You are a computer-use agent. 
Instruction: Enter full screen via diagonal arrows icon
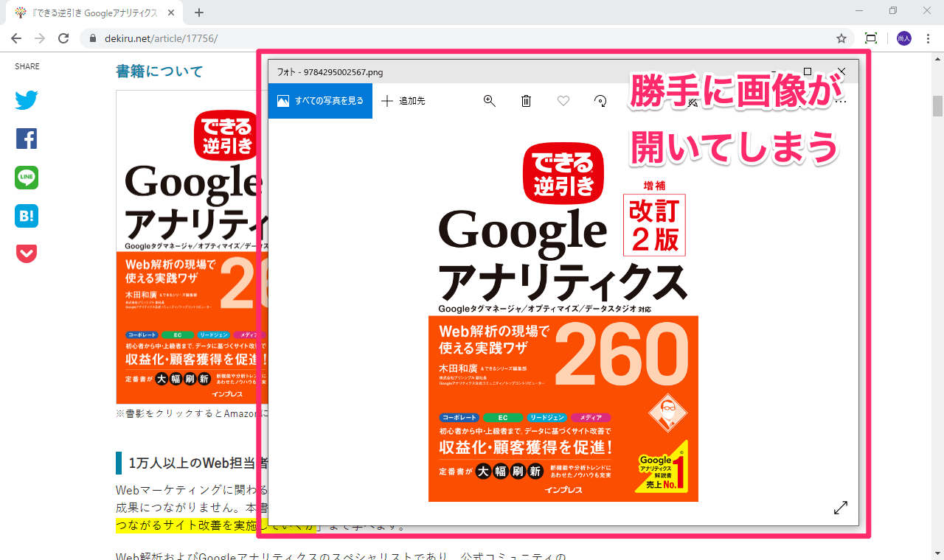coord(841,508)
